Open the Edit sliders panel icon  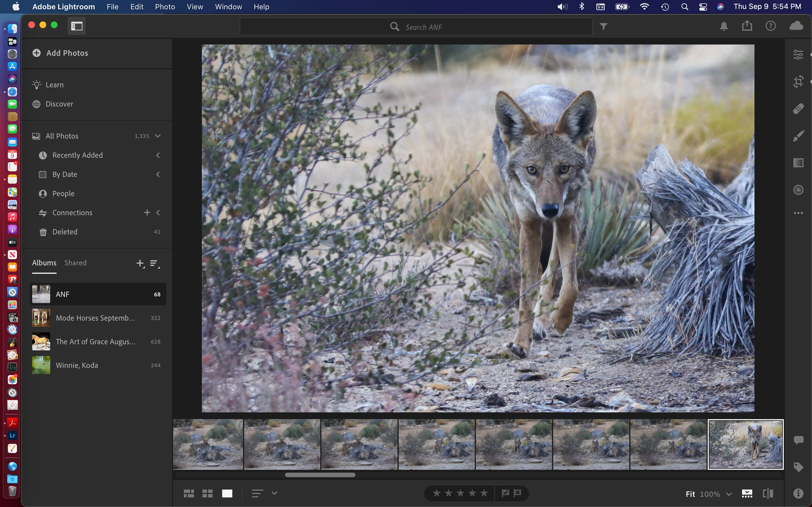[x=798, y=54]
